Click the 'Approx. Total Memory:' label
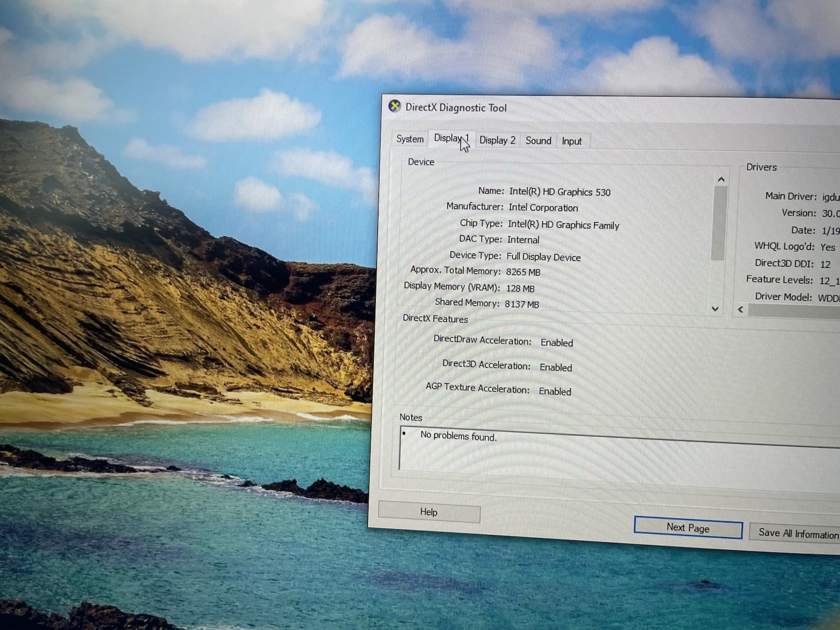 (x=455, y=270)
